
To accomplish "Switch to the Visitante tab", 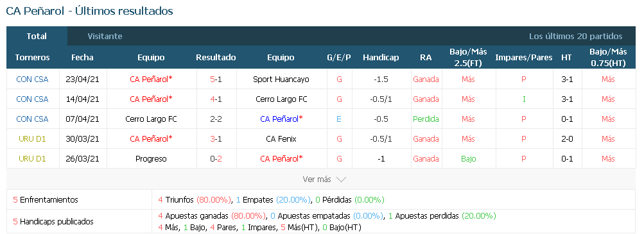I will pyautogui.click(x=105, y=36).
